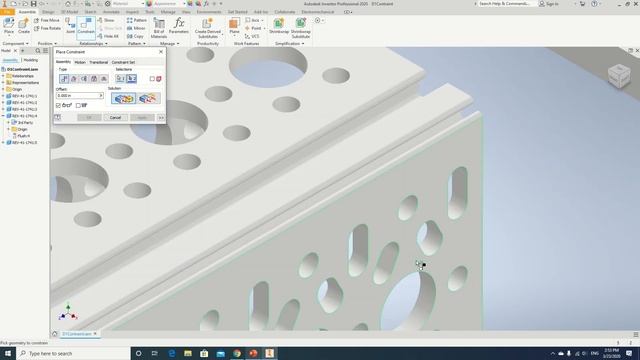The width and height of the screenshot is (640, 360).
Task: Click the Shrinkwrap tool
Action: point(279,26)
